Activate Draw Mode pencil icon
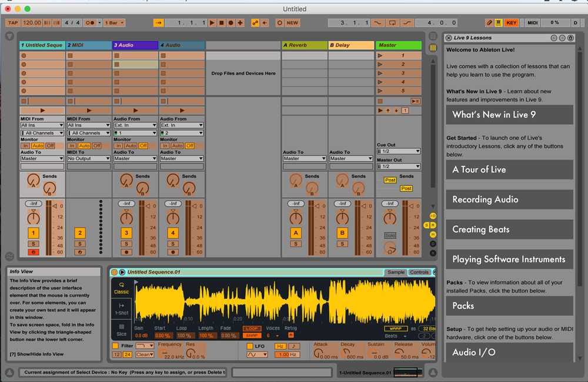 coord(489,23)
